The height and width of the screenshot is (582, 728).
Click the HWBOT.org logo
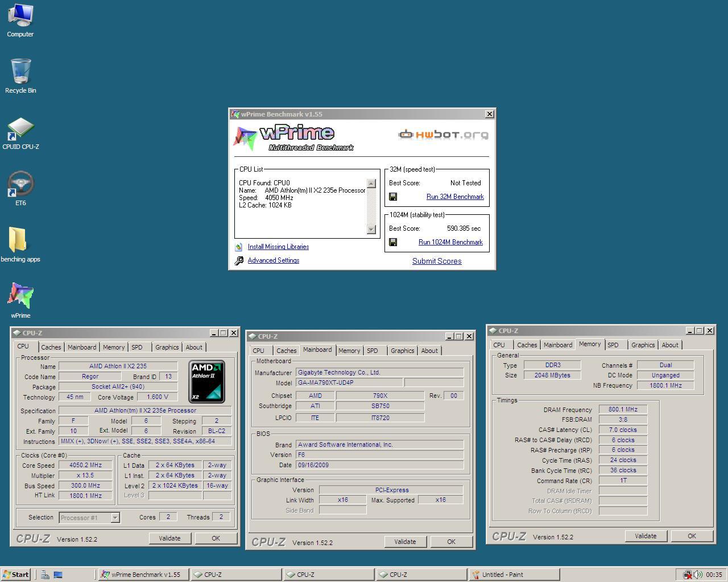(x=443, y=134)
